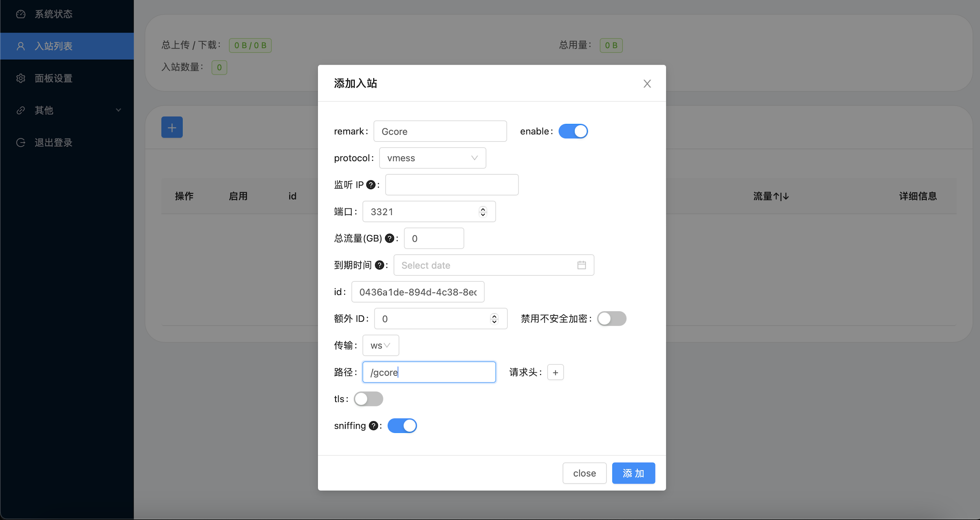Viewport: 980px width, 520px height.
Task: Click port field stepper arrows
Action: coord(483,212)
